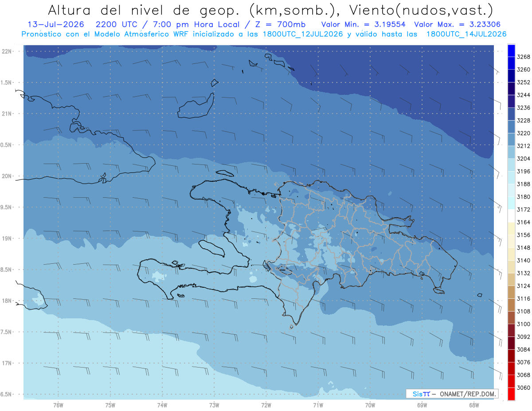Viewport: 532px width, 411px height.
Task: Click the "68W" longitude label
Action: pyautogui.click(x=473, y=404)
